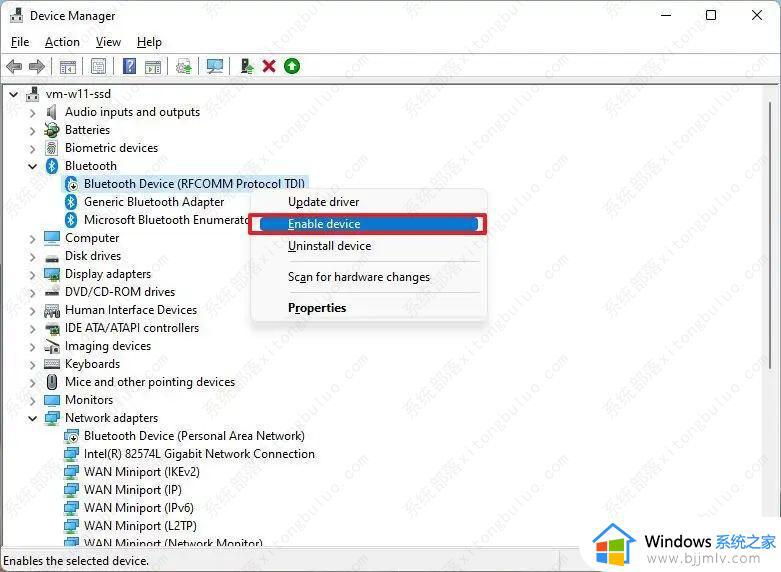
Task: Click the Computer category label
Action: coord(92,238)
